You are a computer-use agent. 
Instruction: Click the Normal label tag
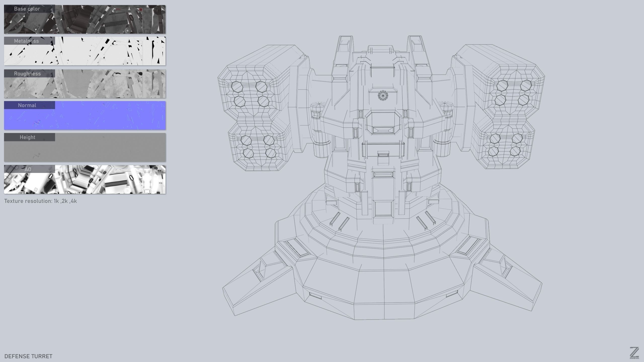[x=27, y=105]
